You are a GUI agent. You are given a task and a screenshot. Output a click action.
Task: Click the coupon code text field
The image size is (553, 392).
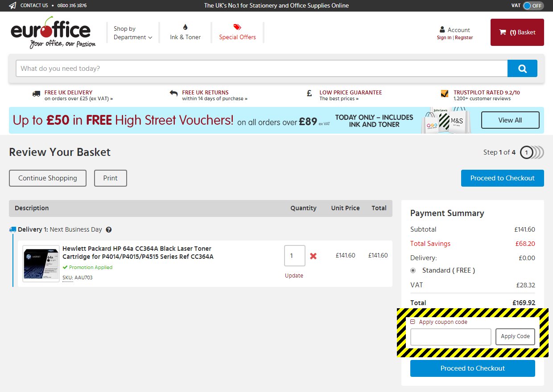pos(451,337)
